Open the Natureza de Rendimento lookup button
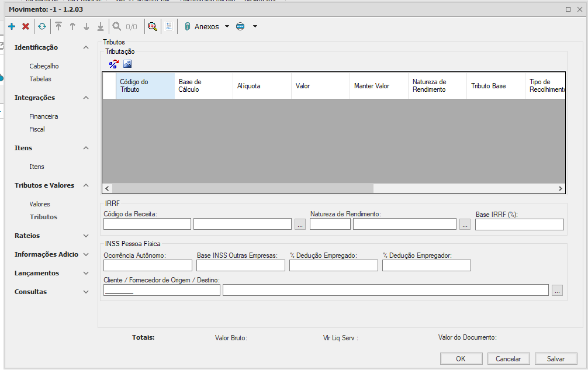588x373 pixels. tap(465, 225)
